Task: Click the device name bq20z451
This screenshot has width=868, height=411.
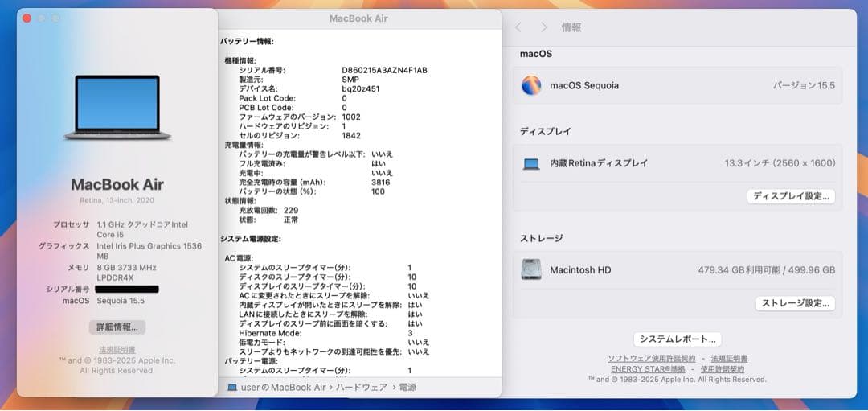Action: (360, 88)
